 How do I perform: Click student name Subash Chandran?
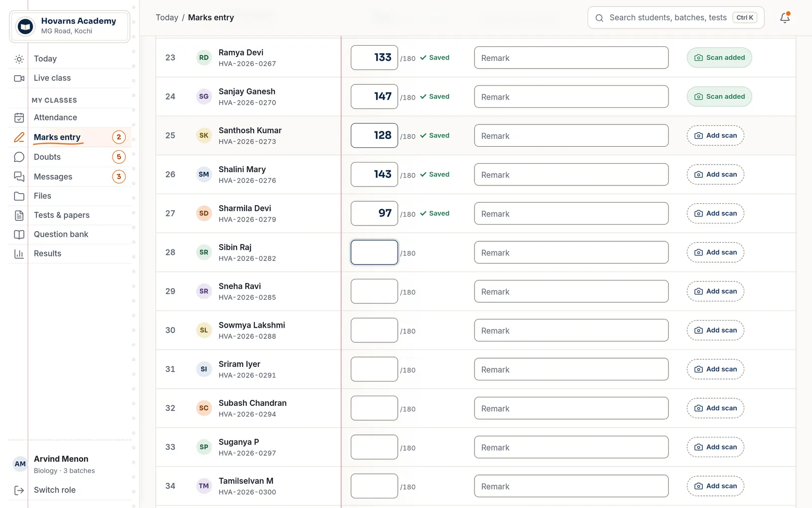point(253,403)
